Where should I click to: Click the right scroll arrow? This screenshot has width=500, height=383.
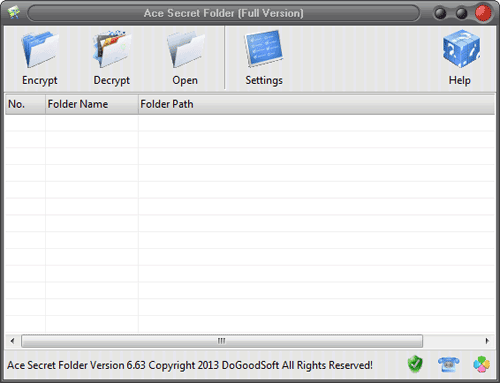click(x=487, y=341)
